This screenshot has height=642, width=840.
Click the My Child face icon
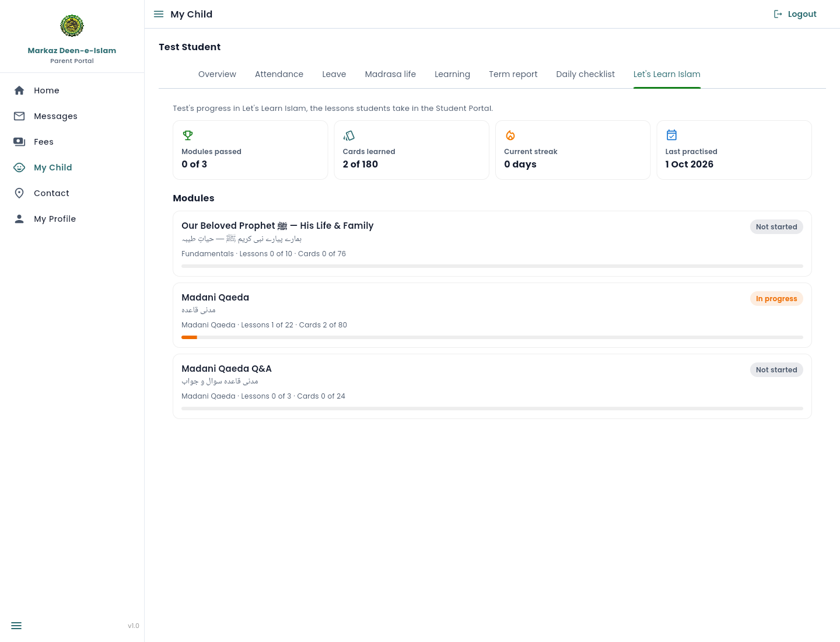pos(19,168)
